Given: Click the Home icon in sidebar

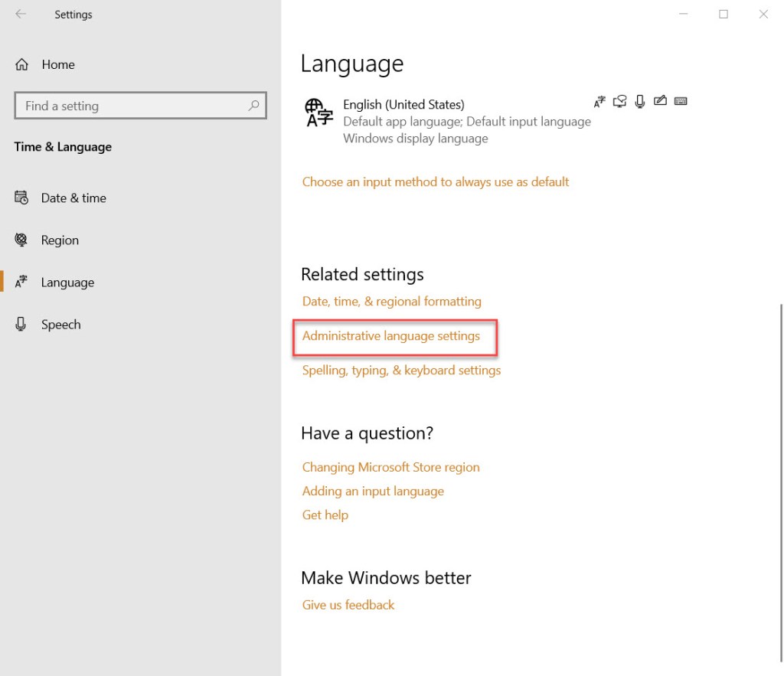Looking at the screenshot, I should 22,64.
